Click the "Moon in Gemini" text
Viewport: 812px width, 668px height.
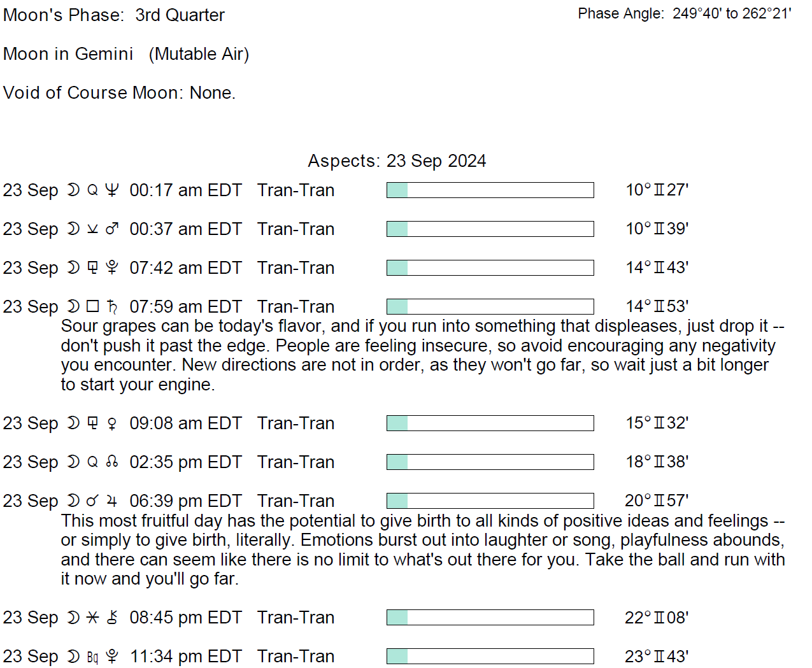(x=68, y=54)
